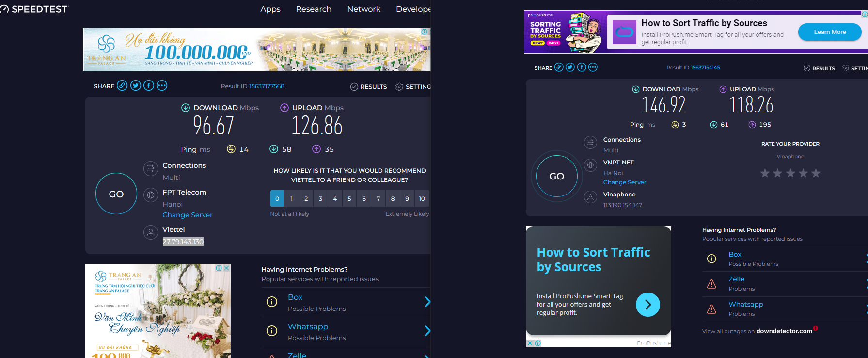
Task: Click Change Server under Hanoi
Action: point(188,215)
